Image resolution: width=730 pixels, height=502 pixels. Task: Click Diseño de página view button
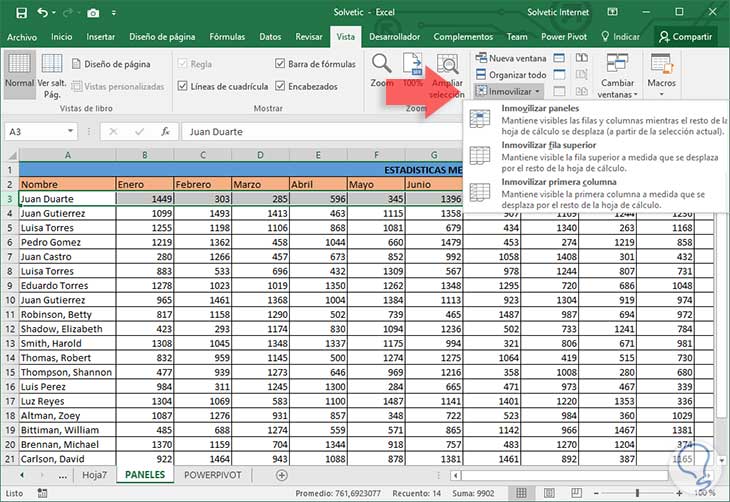tap(110, 64)
